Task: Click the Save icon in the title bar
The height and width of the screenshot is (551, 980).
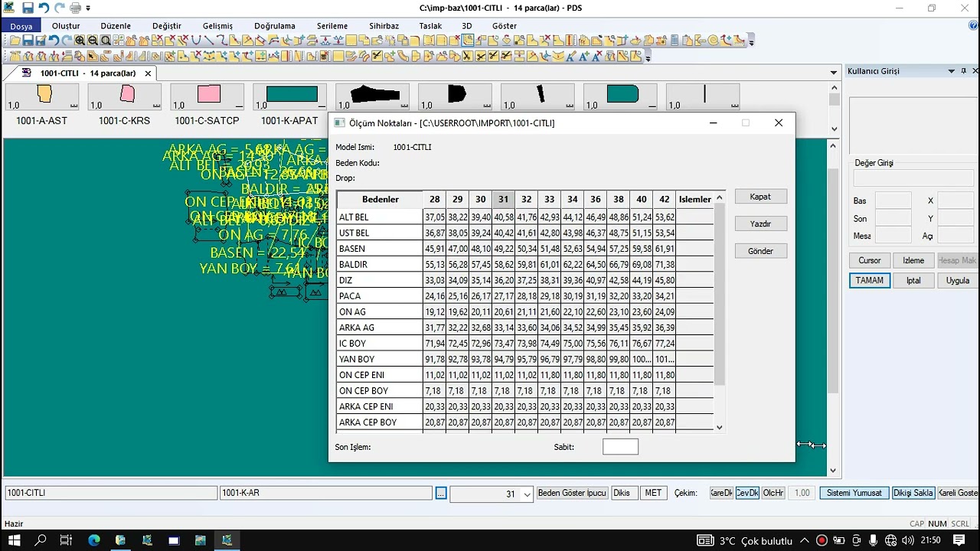Action: [x=28, y=8]
